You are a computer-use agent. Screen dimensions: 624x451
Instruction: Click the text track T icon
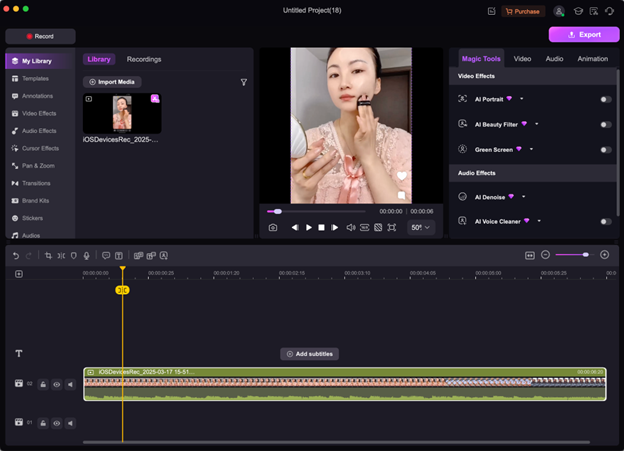[19, 353]
